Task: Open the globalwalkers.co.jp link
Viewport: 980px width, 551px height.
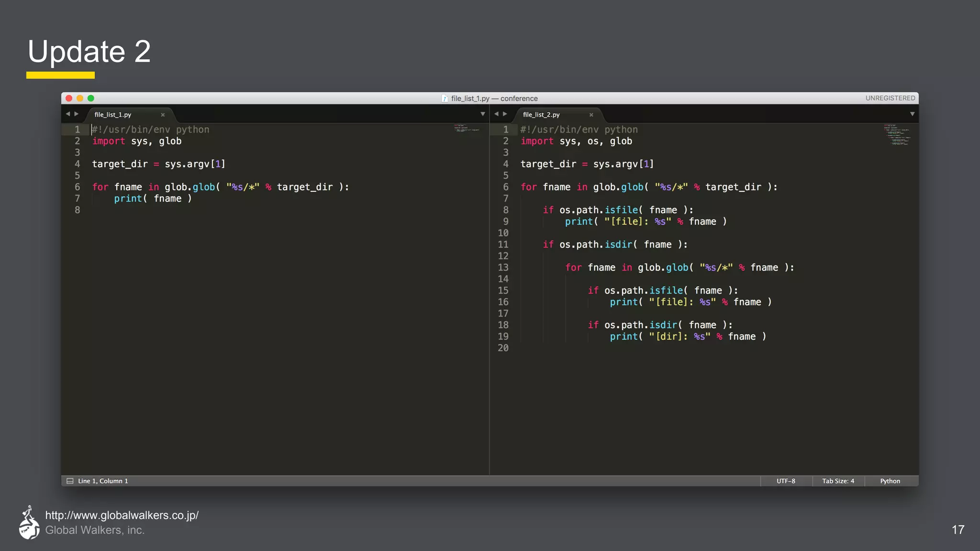Action: (122, 515)
